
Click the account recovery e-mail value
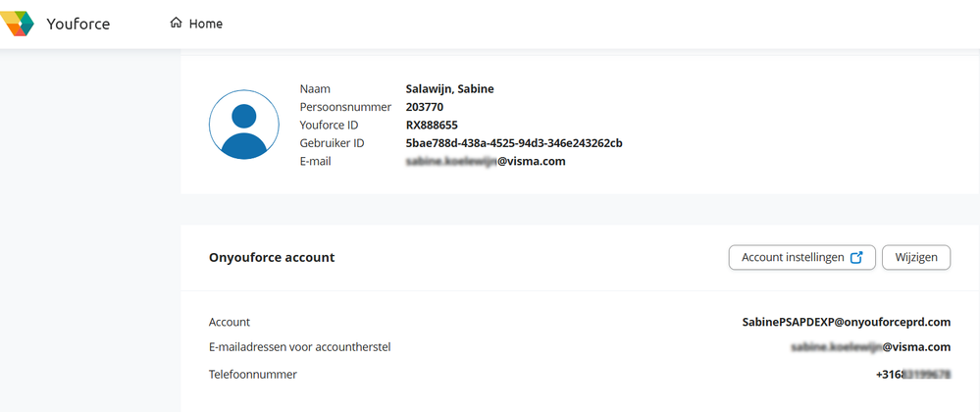coord(870,347)
